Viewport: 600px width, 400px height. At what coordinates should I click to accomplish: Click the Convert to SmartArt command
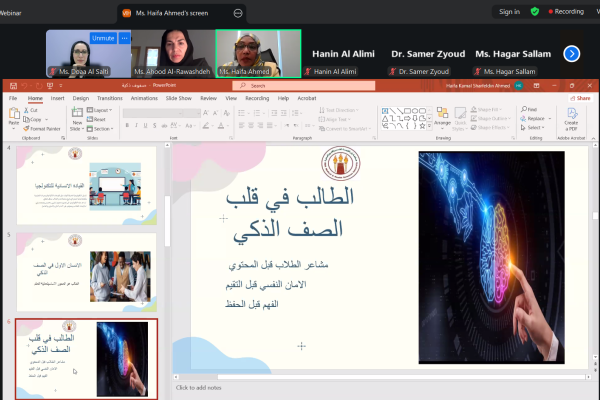click(x=344, y=129)
